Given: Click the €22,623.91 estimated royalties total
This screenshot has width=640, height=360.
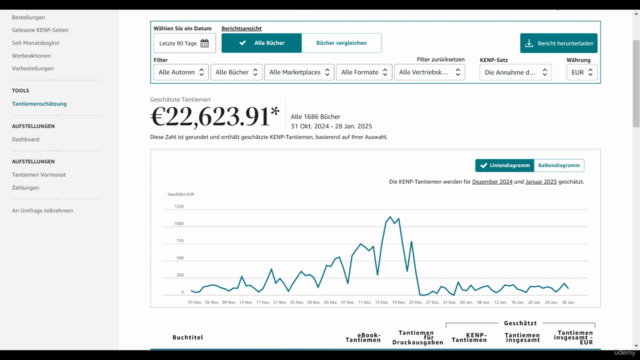Looking at the screenshot, I should coord(215,116).
